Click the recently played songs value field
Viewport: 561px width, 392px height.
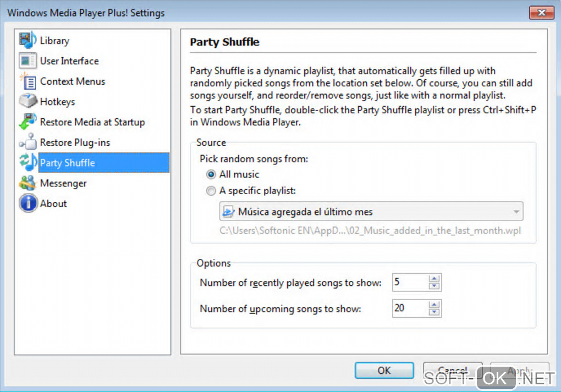[410, 282]
